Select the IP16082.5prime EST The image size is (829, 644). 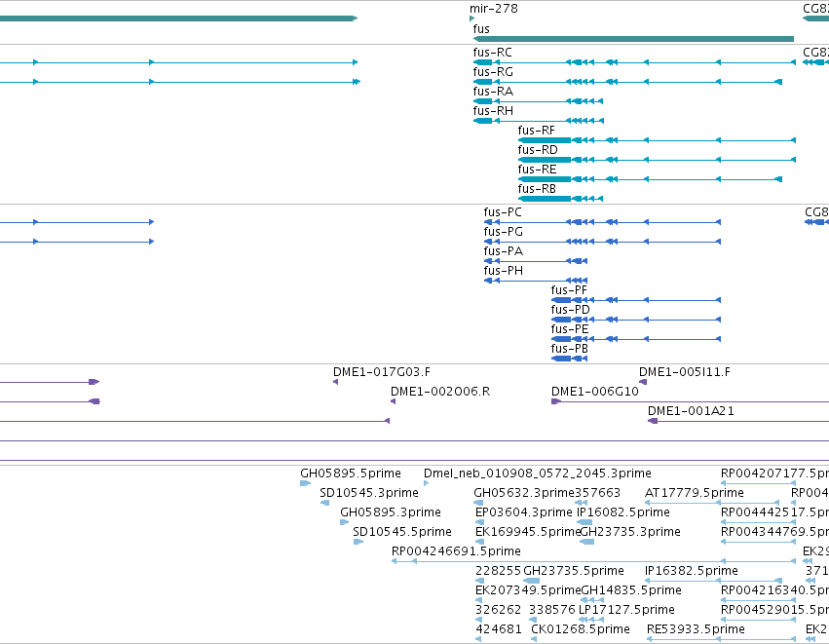tap(584, 522)
